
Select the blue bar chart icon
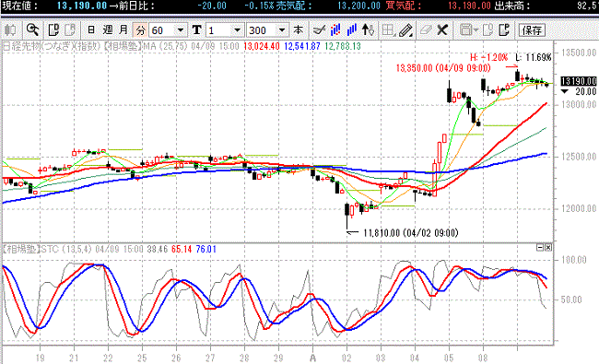tap(351, 29)
